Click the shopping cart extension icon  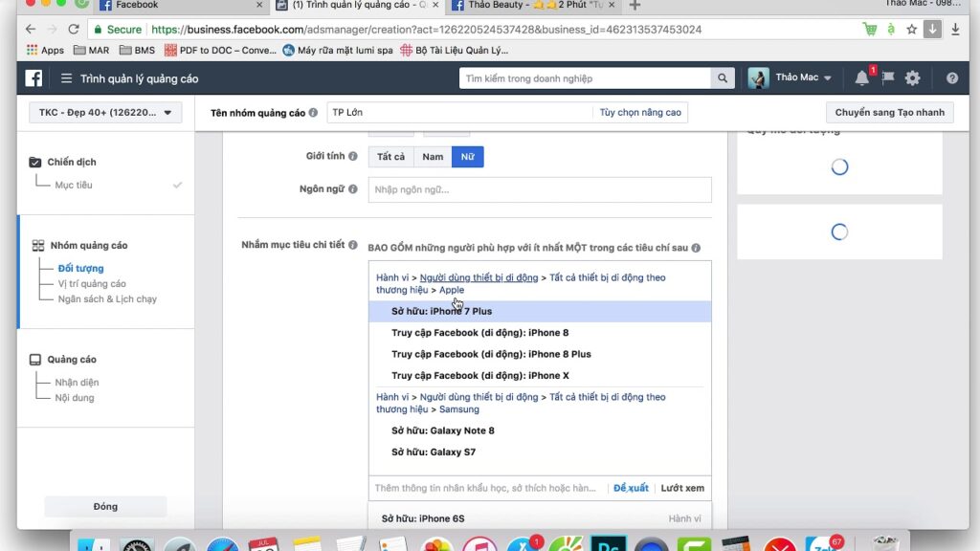click(x=869, y=30)
